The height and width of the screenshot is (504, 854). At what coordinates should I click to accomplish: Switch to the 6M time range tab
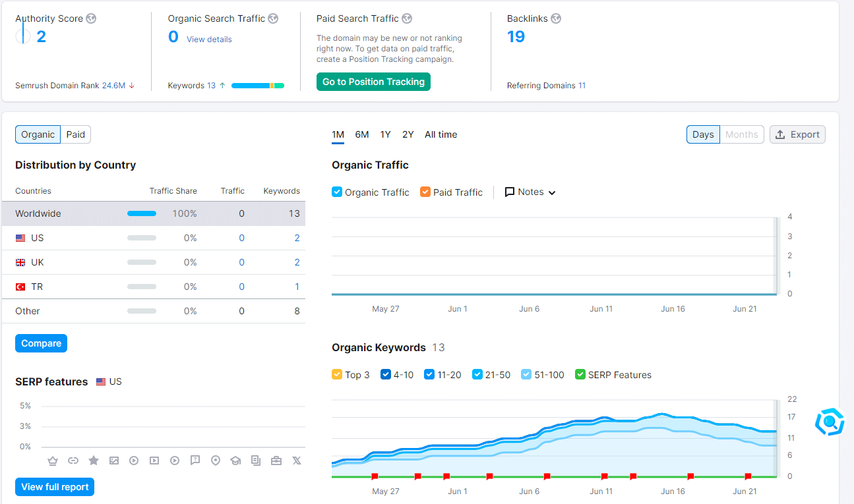[x=362, y=134]
